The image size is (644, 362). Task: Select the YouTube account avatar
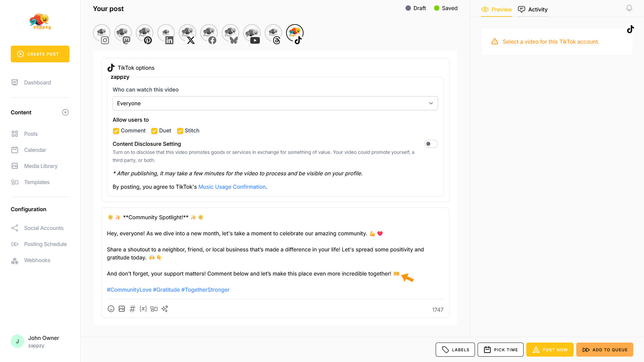tap(252, 33)
